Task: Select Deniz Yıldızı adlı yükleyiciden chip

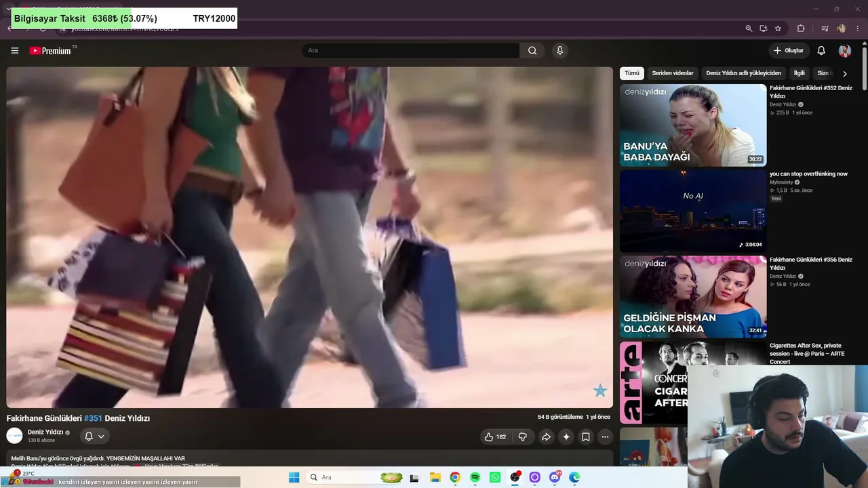Action: point(743,73)
